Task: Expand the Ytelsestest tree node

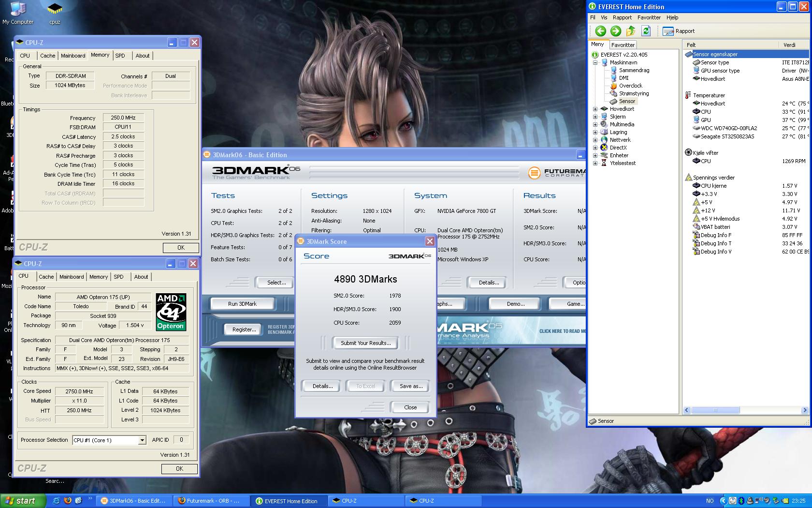Action: [x=595, y=163]
